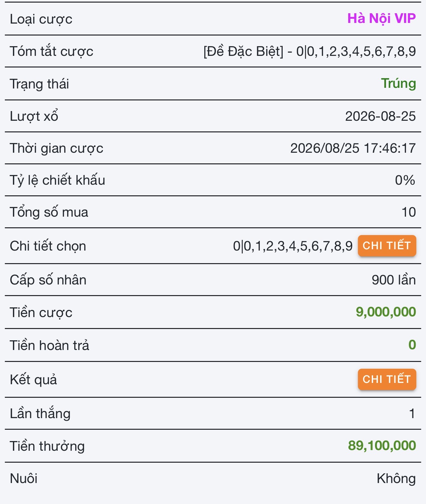This screenshot has height=504, width=426.
Task: Select the Tóm tắt cược summary value
Action: pos(309,52)
